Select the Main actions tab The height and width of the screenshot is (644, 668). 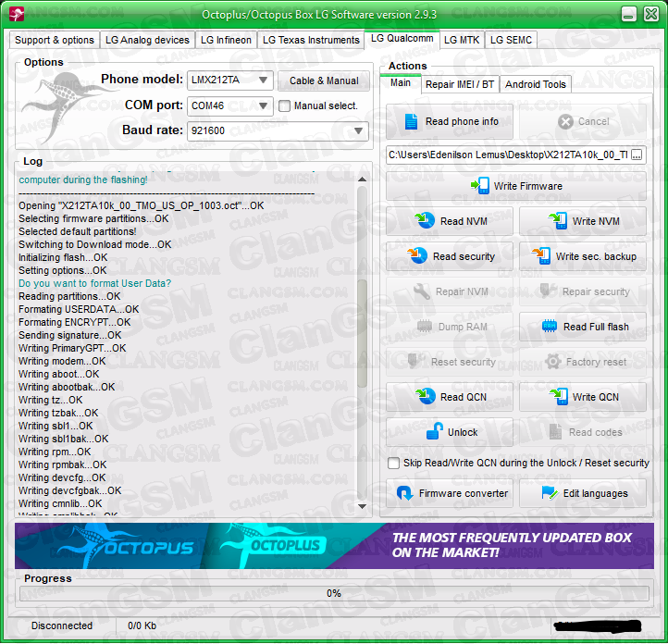(x=401, y=82)
